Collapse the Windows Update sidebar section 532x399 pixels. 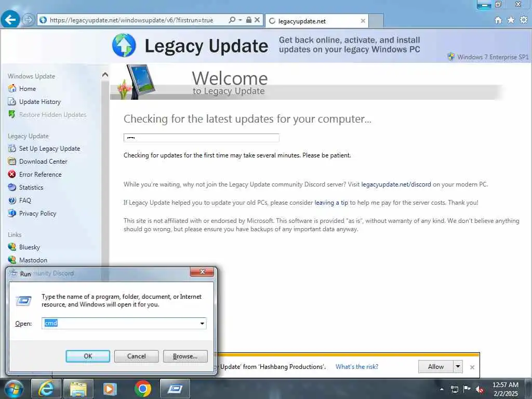tap(105, 75)
